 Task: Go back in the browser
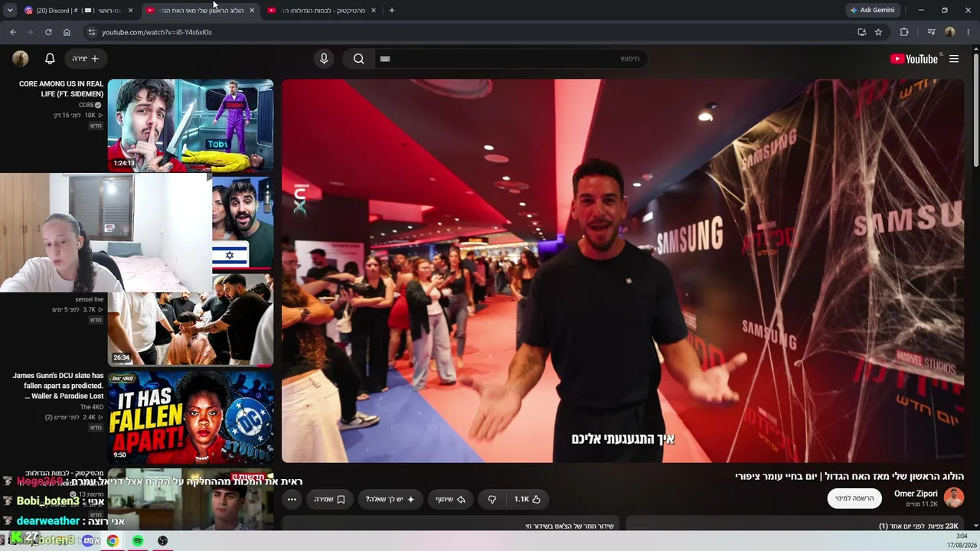(13, 32)
